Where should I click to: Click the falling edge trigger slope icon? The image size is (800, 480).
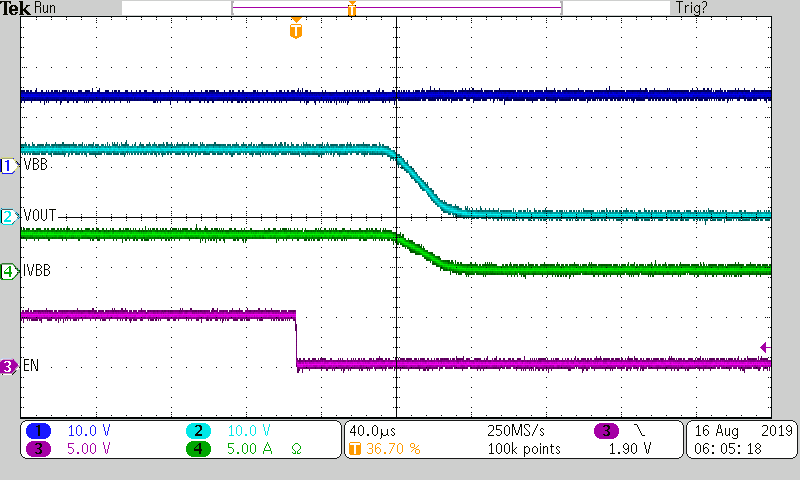[639, 431]
